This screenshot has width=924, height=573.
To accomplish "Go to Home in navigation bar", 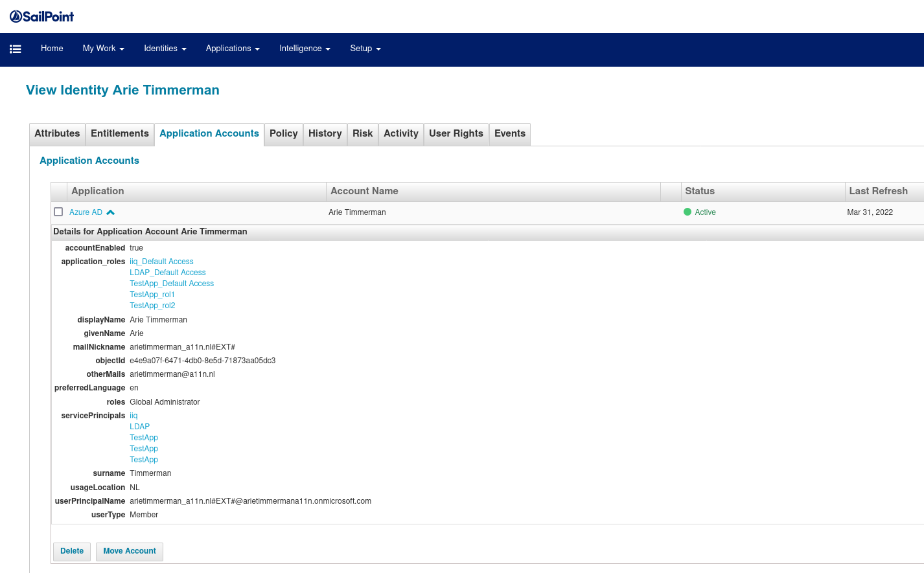I will [52, 49].
